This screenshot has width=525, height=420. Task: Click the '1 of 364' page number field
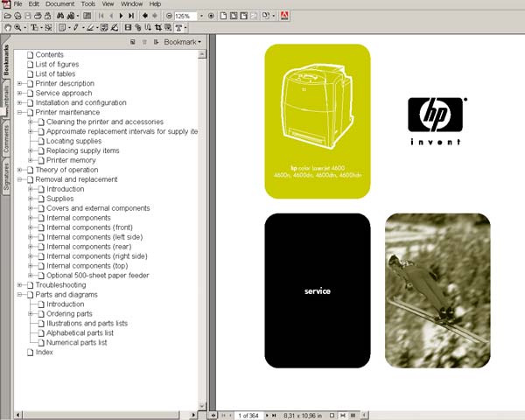tap(248, 416)
